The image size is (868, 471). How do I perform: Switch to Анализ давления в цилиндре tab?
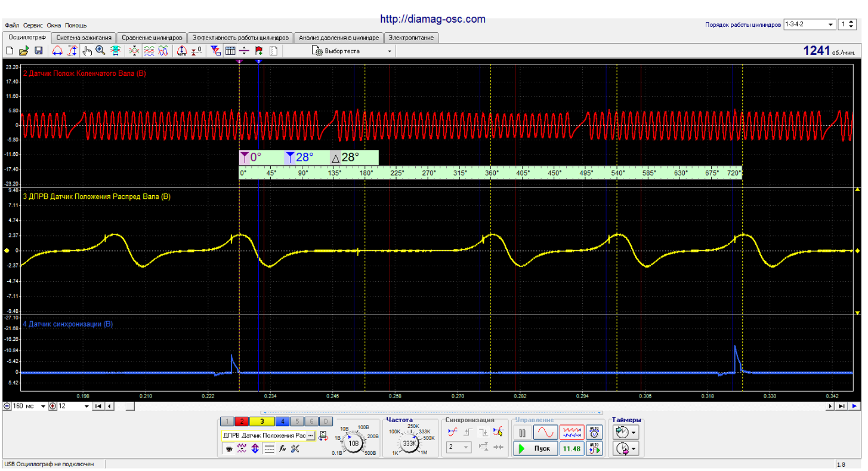pos(338,38)
